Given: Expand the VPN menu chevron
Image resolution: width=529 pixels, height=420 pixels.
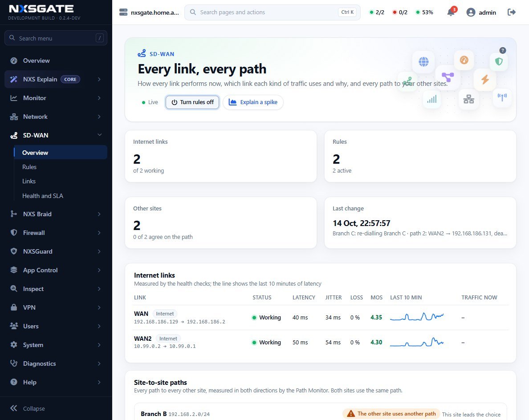Looking at the screenshot, I should coord(99,307).
